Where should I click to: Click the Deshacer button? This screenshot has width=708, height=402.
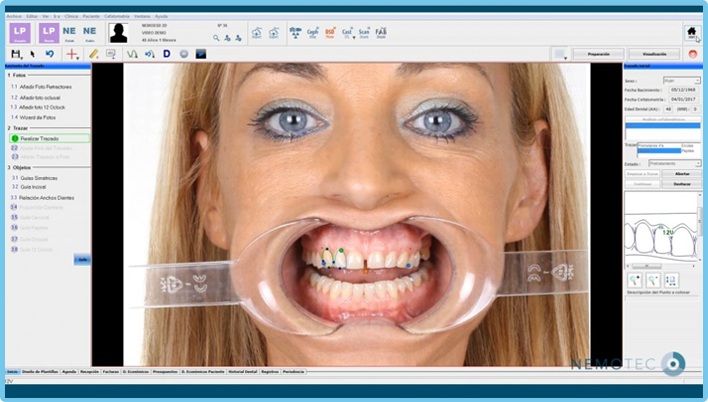pos(682,184)
